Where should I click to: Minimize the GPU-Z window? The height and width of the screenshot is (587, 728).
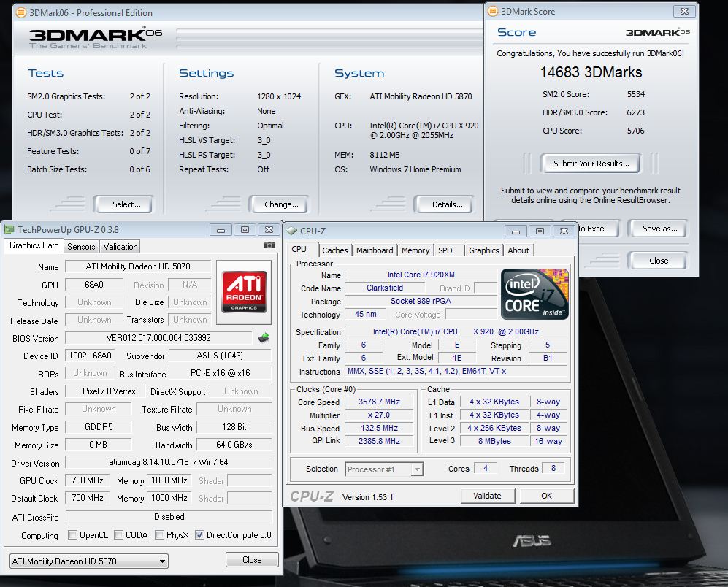tap(221, 230)
